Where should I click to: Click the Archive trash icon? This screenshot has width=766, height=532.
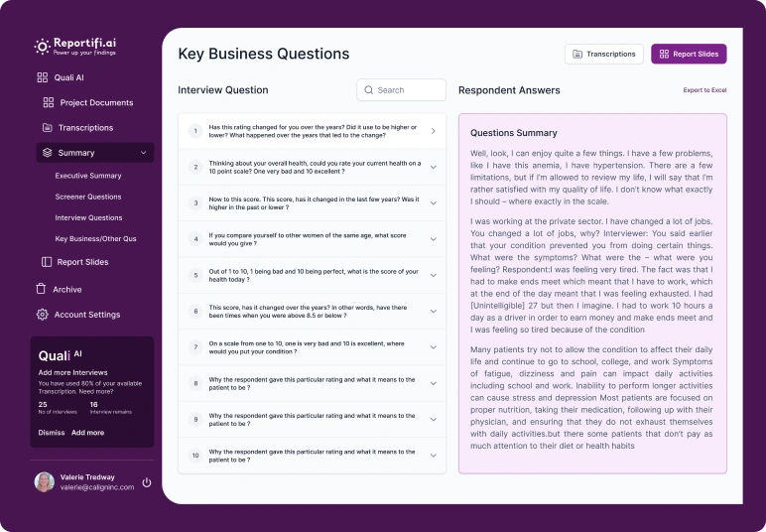tap(42, 289)
